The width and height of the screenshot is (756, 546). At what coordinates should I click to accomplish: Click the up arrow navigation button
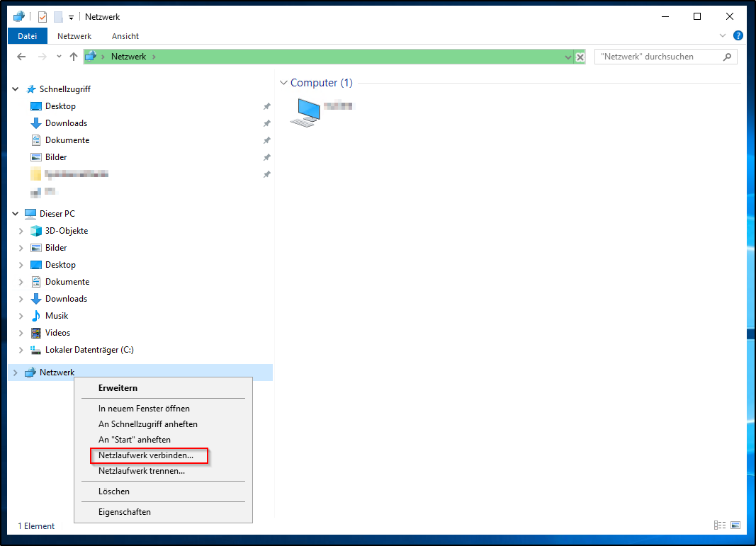click(74, 57)
